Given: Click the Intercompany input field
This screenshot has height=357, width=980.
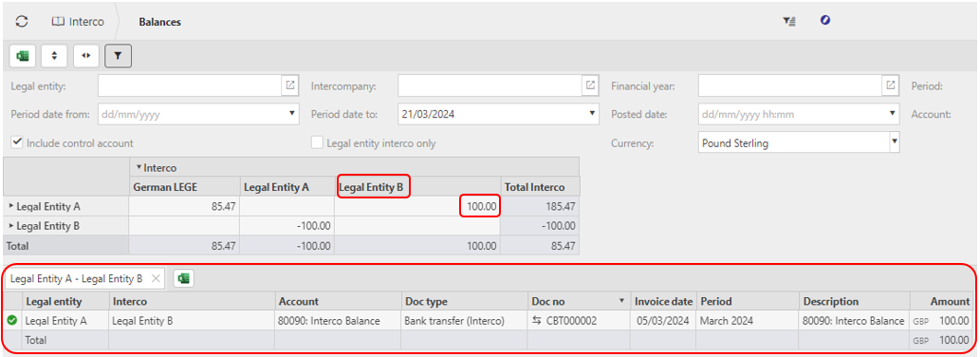Looking at the screenshot, I should [x=490, y=85].
